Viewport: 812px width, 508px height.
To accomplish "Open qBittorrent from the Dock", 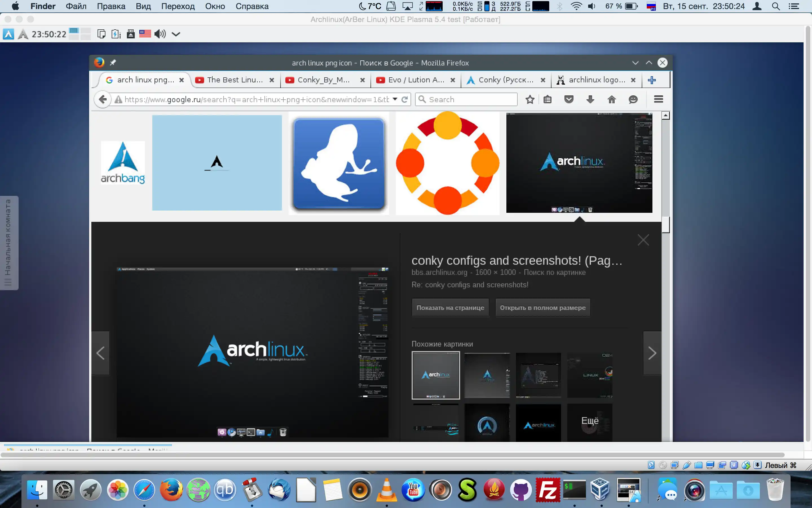I will [x=225, y=490].
